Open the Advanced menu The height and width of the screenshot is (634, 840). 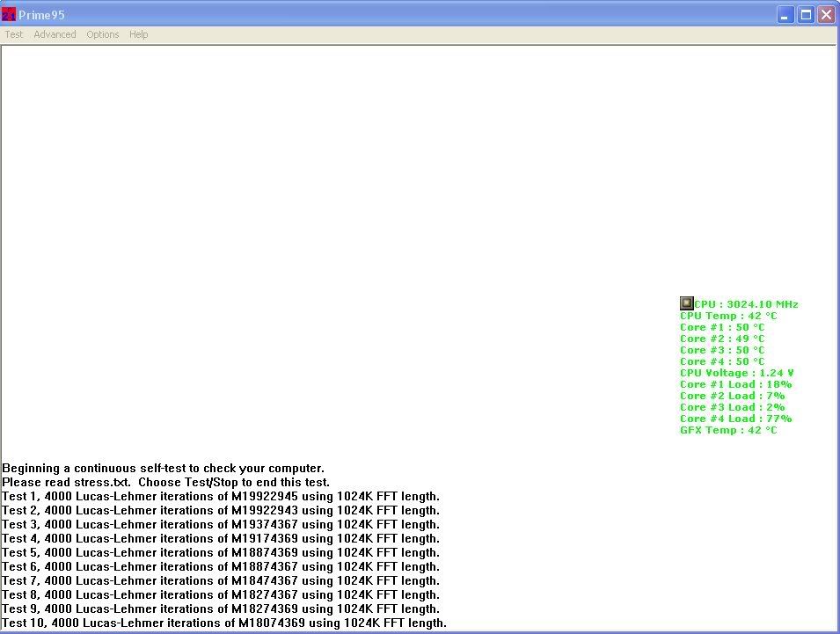(55, 34)
